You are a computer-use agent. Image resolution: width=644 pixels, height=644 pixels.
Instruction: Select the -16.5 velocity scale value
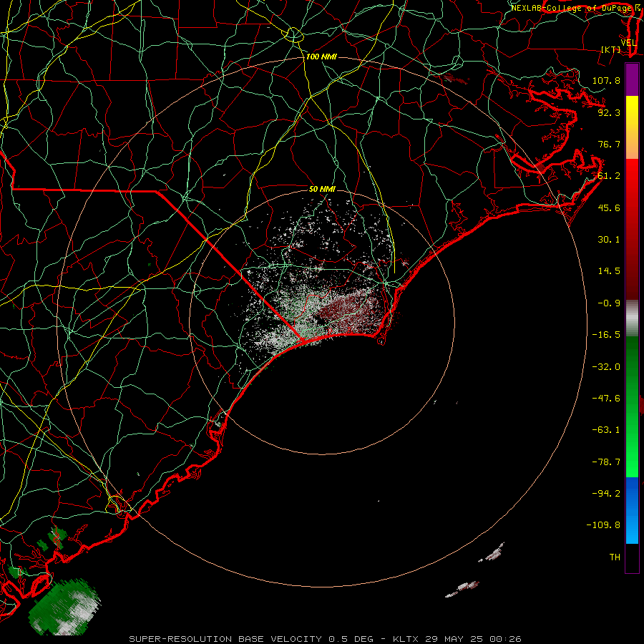606,335
